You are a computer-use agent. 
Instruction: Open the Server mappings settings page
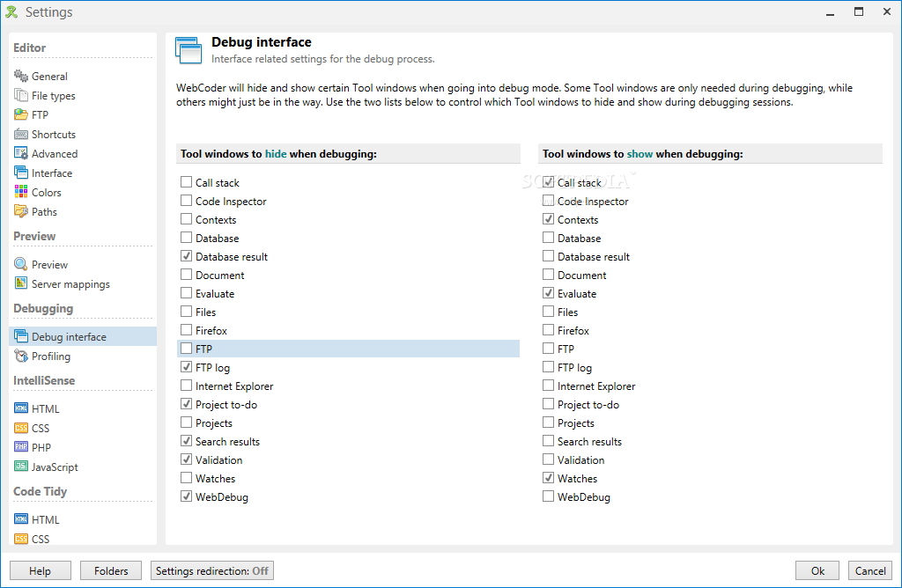(x=70, y=284)
